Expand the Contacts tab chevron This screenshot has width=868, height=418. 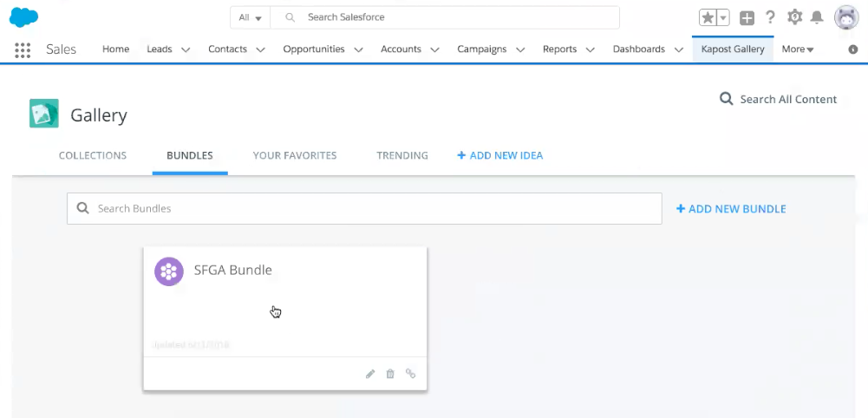pos(260,49)
